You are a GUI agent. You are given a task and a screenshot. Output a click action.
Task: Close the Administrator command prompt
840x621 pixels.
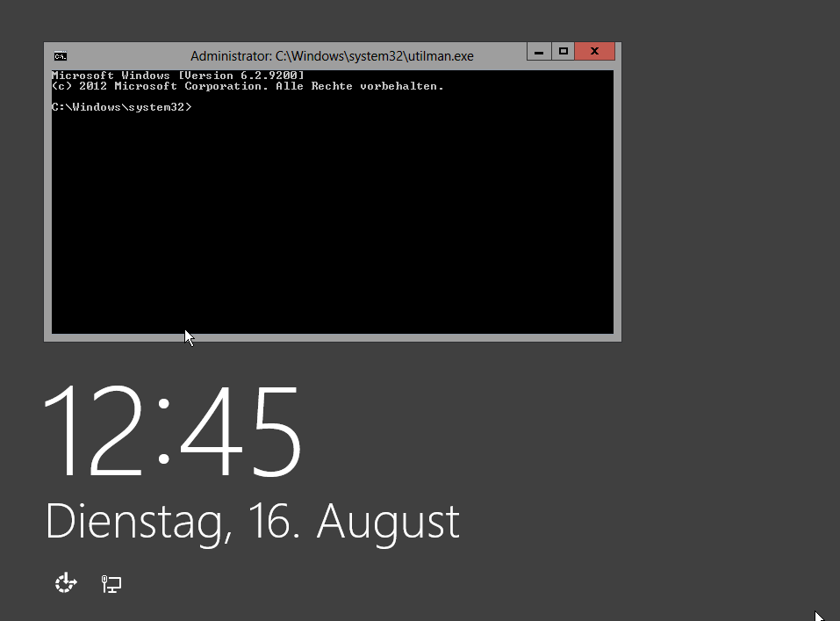(x=593, y=51)
